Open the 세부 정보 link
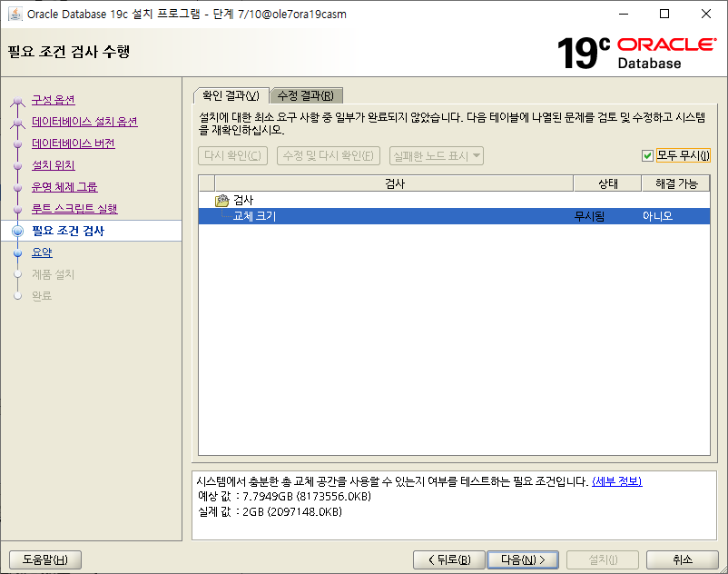 [617, 481]
